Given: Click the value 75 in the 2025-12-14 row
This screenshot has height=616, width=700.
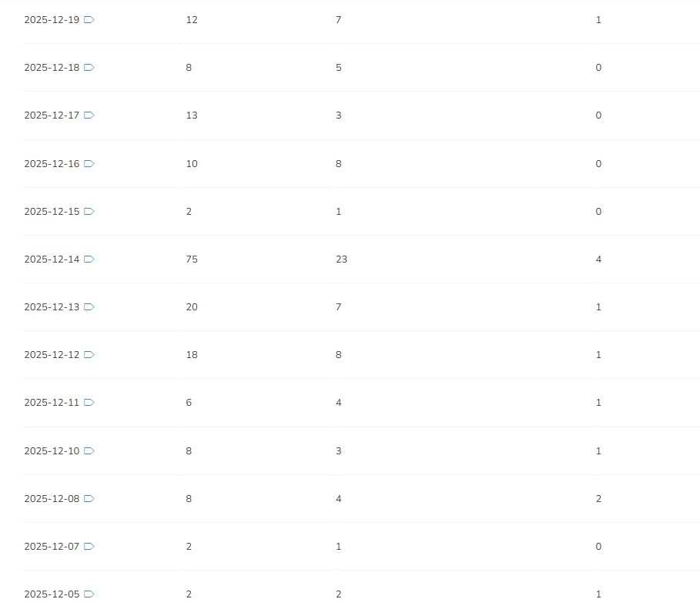Looking at the screenshot, I should tap(192, 259).
